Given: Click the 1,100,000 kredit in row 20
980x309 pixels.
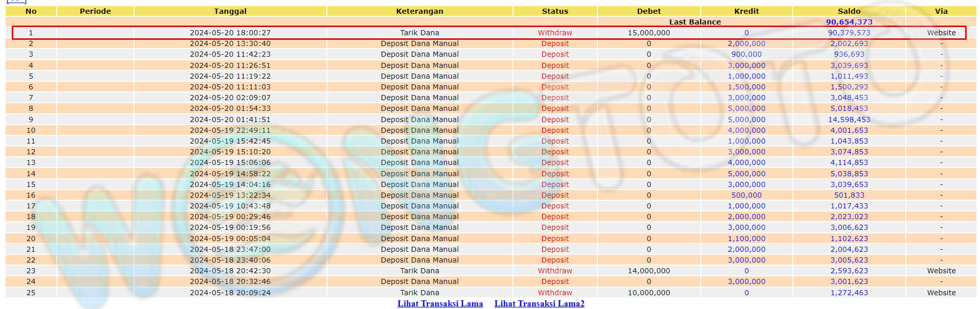Looking at the screenshot, I should tap(746, 239).
